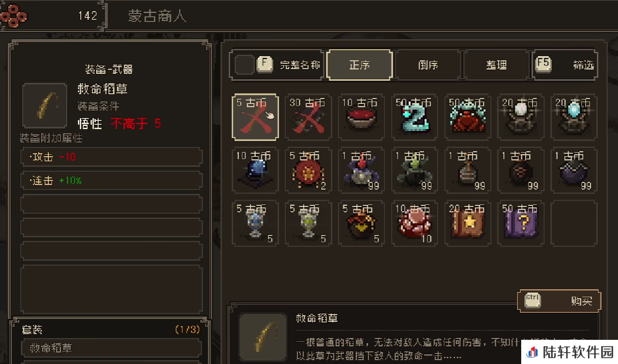Switch to 倒序 sort order
The width and height of the screenshot is (618, 364).
428,65
